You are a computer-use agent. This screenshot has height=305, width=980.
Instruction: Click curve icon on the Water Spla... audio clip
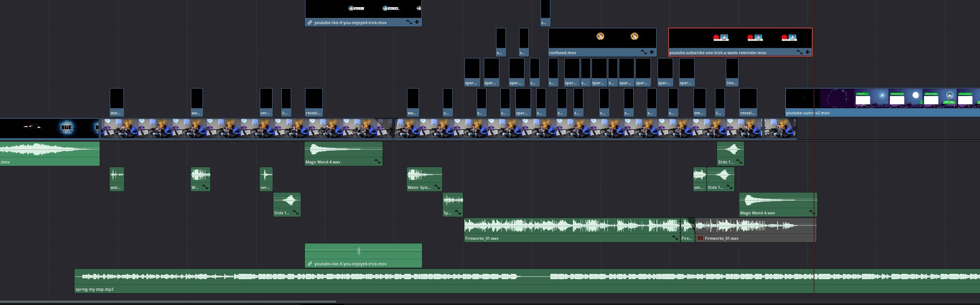point(437,187)
